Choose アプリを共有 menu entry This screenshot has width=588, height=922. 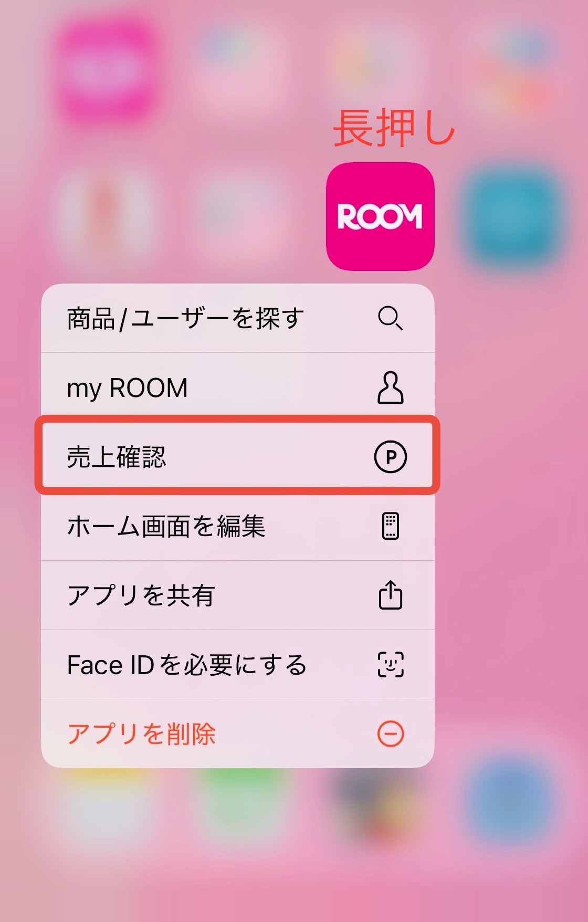coord(238,595)
